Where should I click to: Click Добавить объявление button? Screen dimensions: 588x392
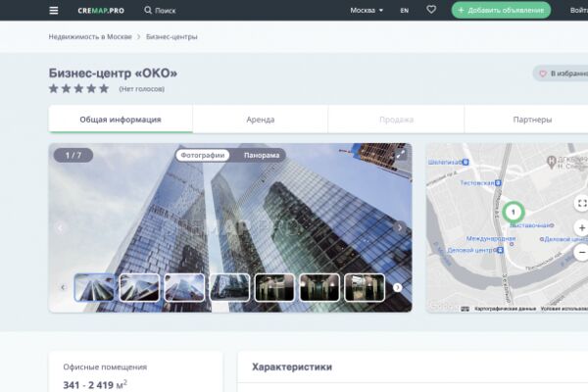[x=501, y=10]
